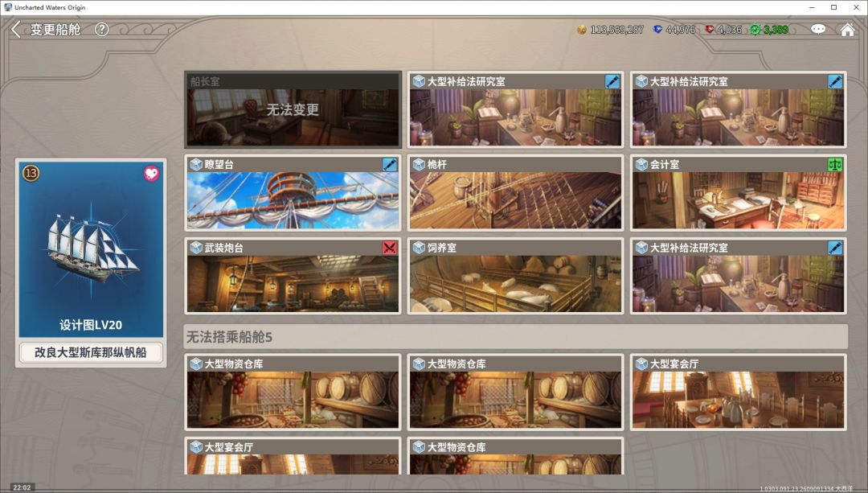This screenshot has height=493, width=868.
Task: Select the 饲养室 cabin picture
Action: click(x=515, y=284)
